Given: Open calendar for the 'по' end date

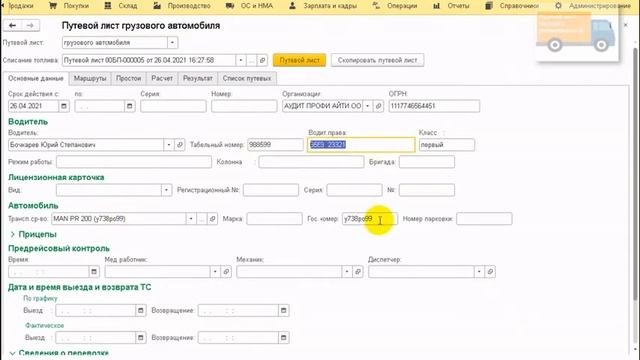Looking at the screenshot, I should point(129,106).
